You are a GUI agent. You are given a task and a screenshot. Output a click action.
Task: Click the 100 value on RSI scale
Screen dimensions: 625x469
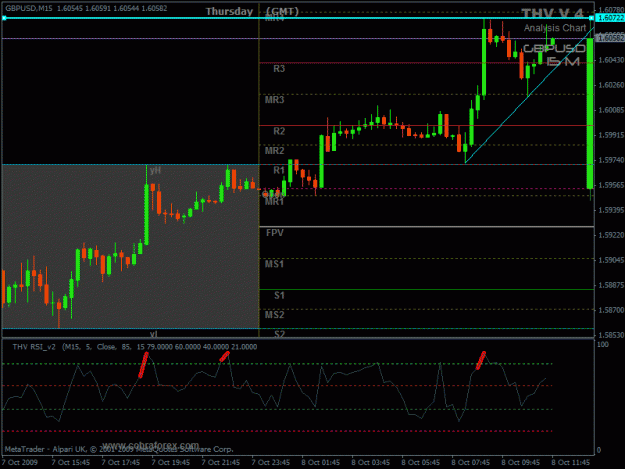[x=603, y=345]
